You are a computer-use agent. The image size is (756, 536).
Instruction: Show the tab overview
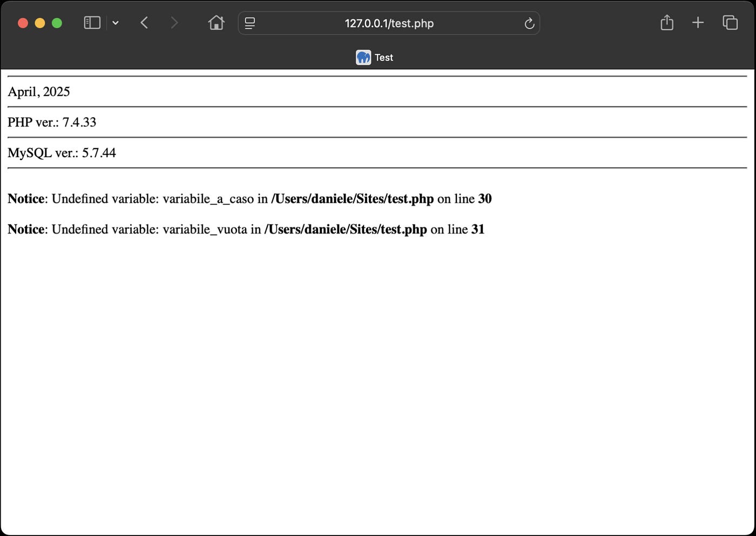(730, 23)
